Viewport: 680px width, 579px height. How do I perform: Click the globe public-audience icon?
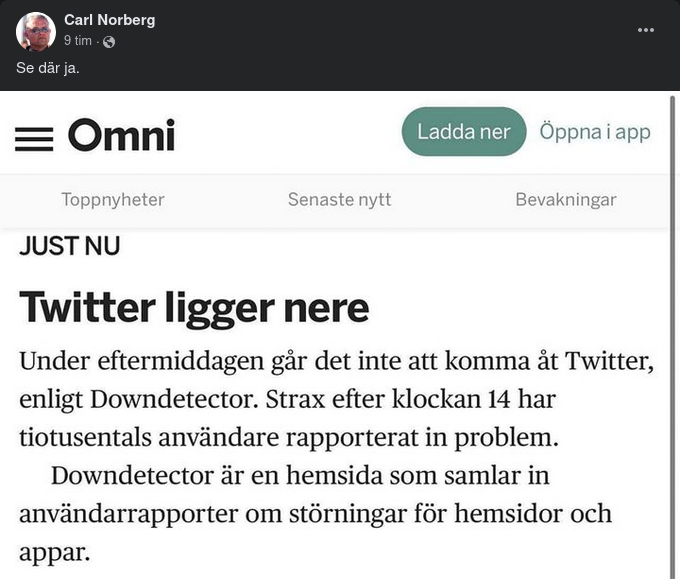[x=109, y=41]
